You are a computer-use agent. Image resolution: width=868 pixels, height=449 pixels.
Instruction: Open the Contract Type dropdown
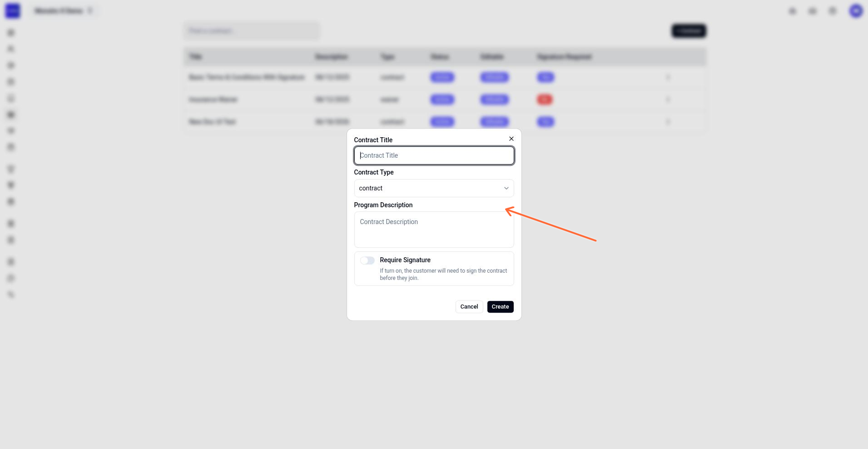(434, 188)
